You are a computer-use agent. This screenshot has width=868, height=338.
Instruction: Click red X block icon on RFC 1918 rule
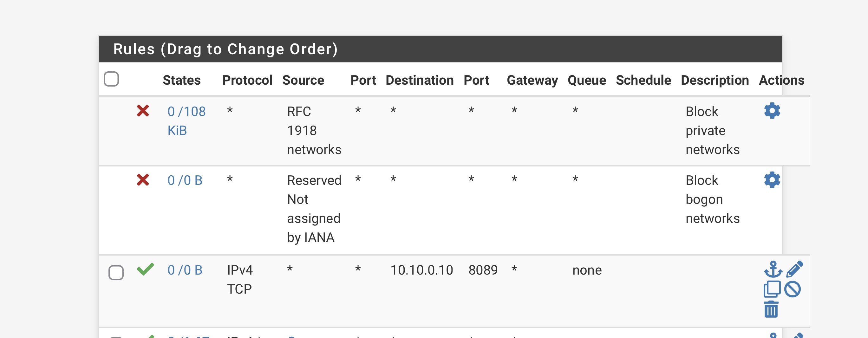pos(143,111)
